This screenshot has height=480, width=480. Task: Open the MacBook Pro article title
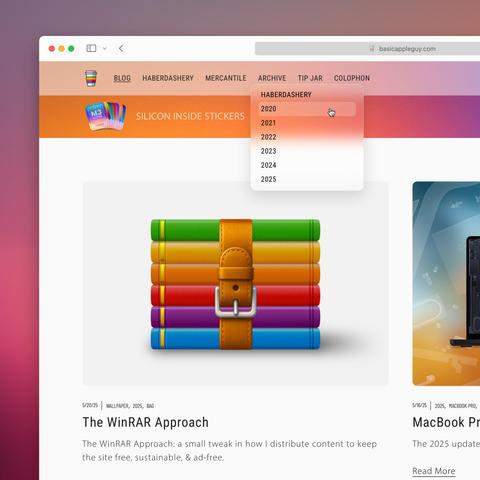coord(446,422)
